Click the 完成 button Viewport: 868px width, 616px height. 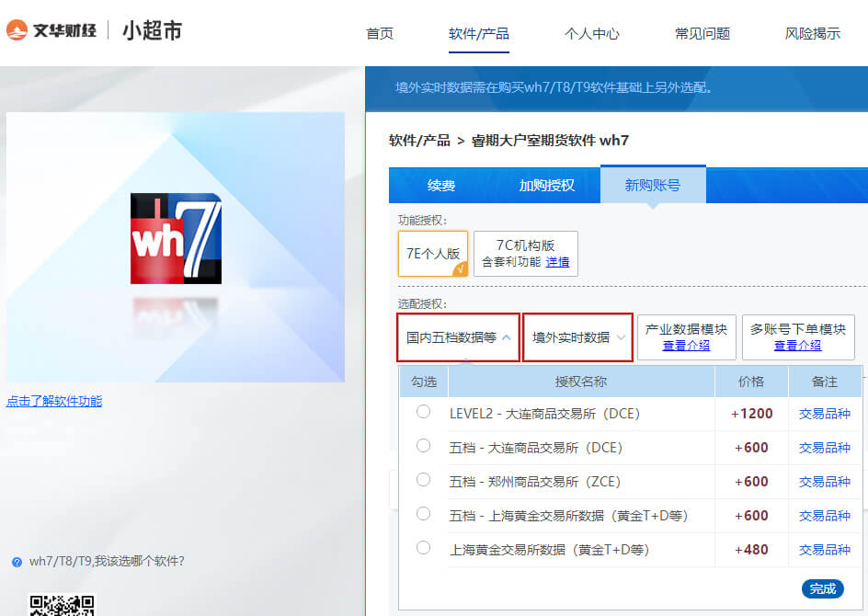click(x=823, y=589)
